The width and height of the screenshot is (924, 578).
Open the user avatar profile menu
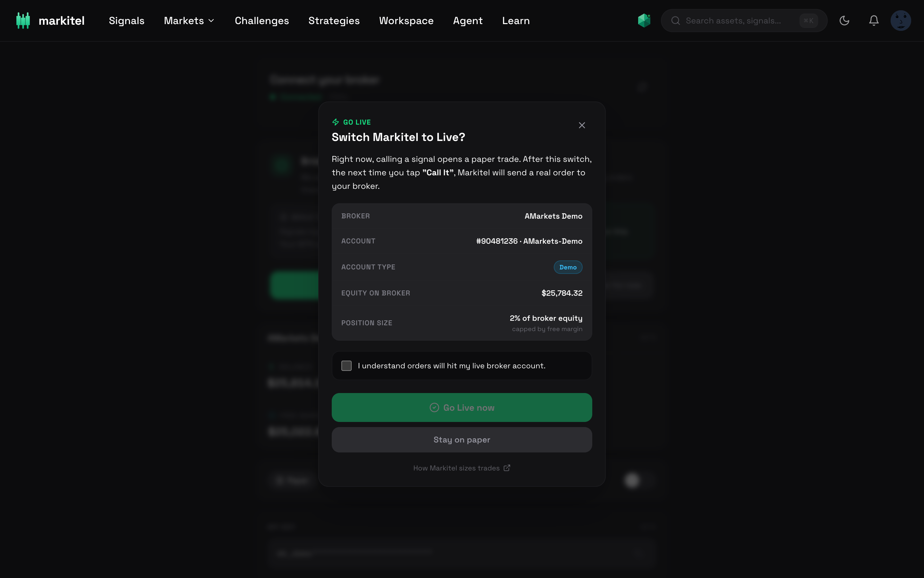(901, 21)
